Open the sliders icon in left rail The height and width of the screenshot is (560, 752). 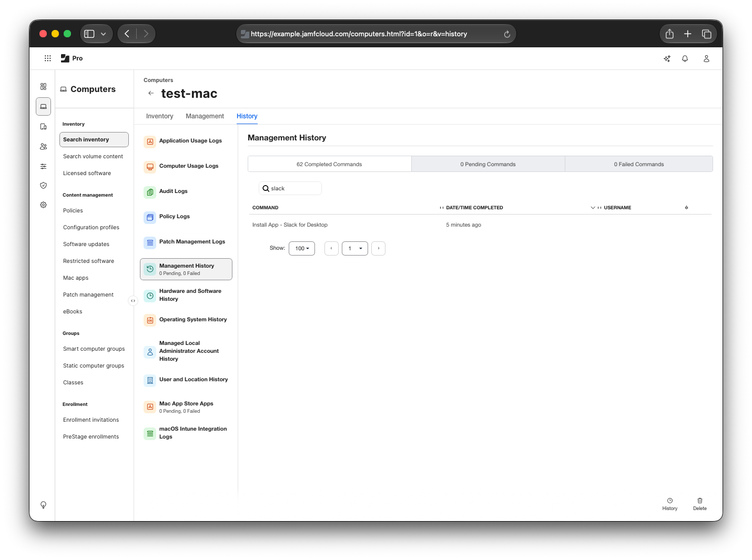[x=43, y=166]
